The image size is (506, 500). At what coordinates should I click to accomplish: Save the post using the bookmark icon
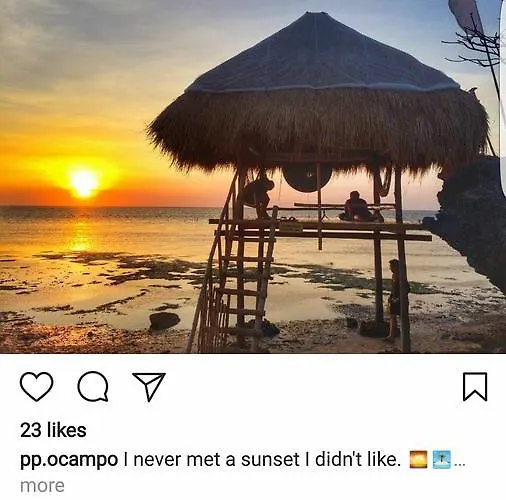coord(475,387)
